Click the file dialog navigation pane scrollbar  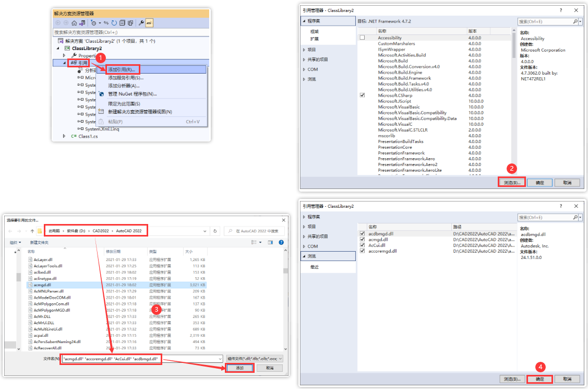coord(18,299)
